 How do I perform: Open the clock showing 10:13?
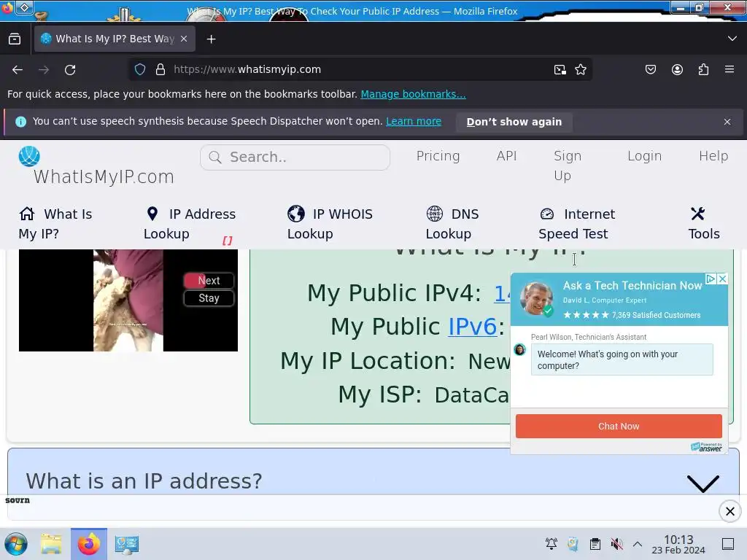click(x=678, y=544)
